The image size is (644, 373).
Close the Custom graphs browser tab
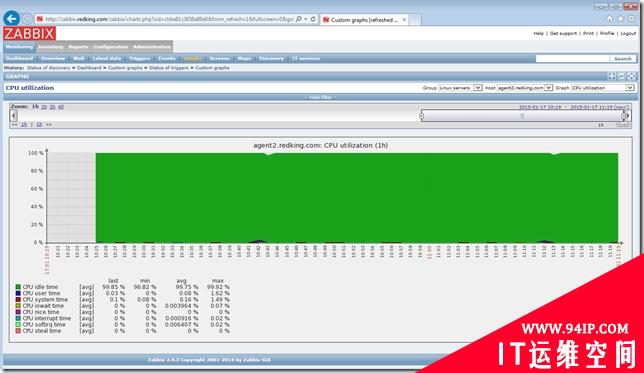click(x=404, y=20)
